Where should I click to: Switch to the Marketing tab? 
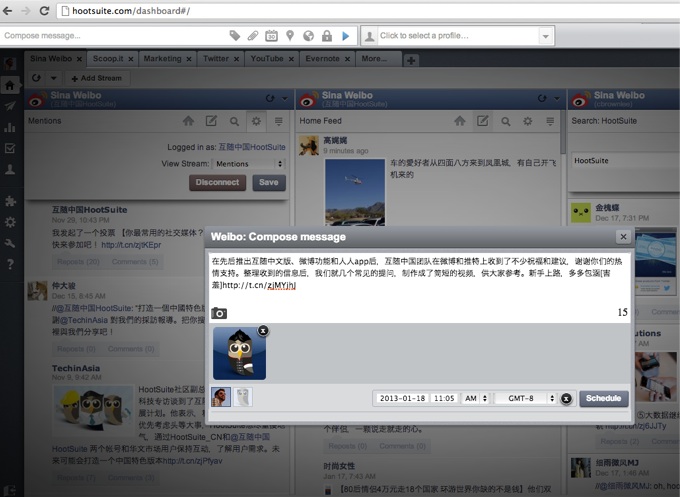point(163,59)
